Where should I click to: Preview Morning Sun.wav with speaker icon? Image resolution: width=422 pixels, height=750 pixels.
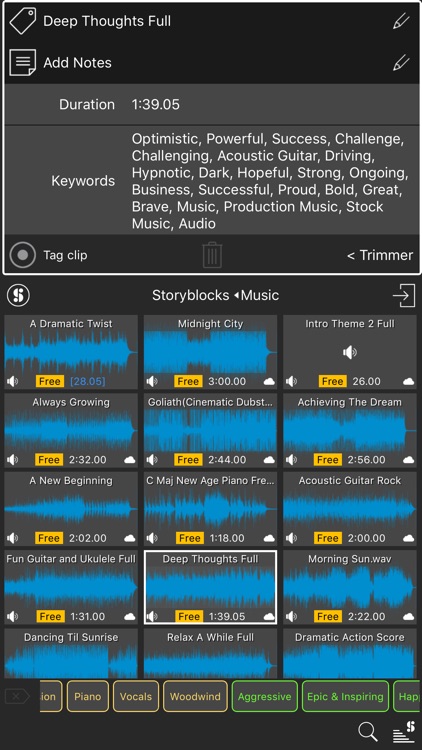291,617
